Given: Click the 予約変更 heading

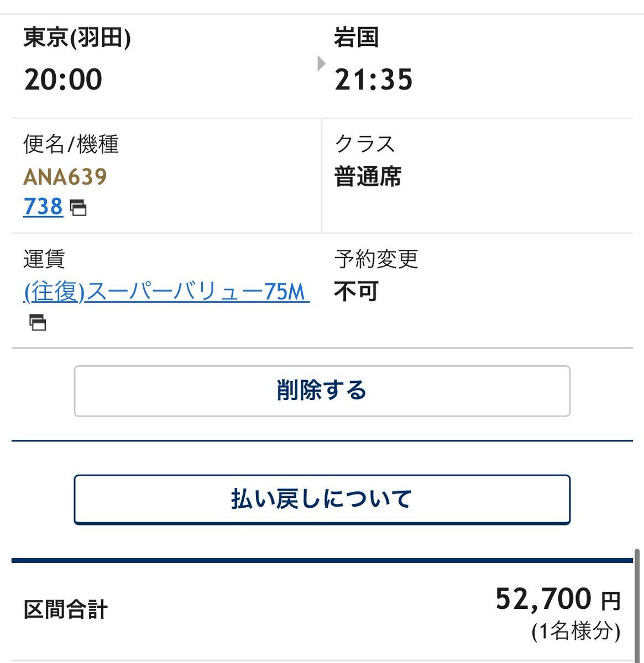Looking at the screenshot, I should [376, 259].
